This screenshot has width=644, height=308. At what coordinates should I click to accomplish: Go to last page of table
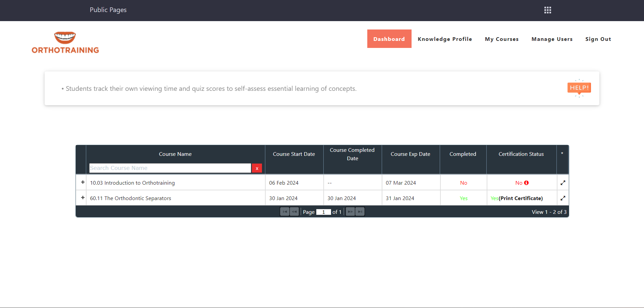tap(360, 212)
